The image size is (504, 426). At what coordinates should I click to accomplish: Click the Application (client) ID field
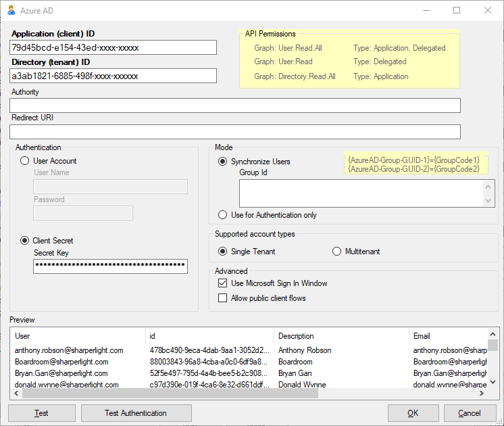113,47
